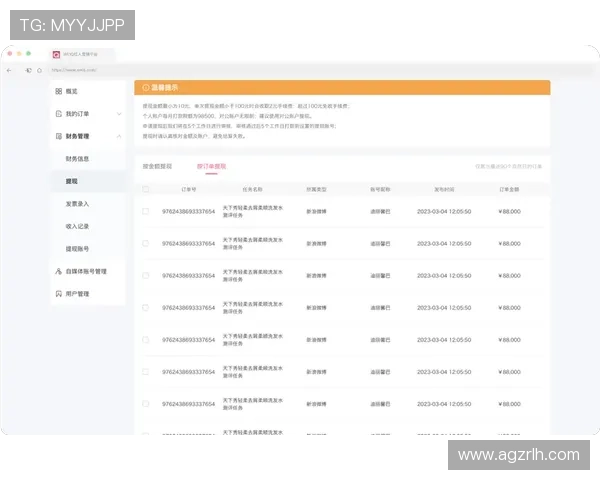600x480 pixels.
Task: Click the browser refresh icon
Action: (28, 70)
